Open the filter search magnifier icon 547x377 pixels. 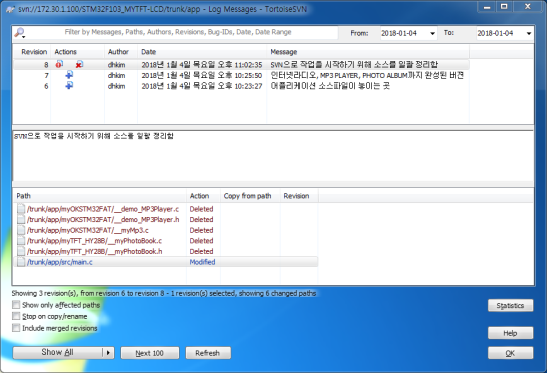pyautogui.click(x=20, y=33)
